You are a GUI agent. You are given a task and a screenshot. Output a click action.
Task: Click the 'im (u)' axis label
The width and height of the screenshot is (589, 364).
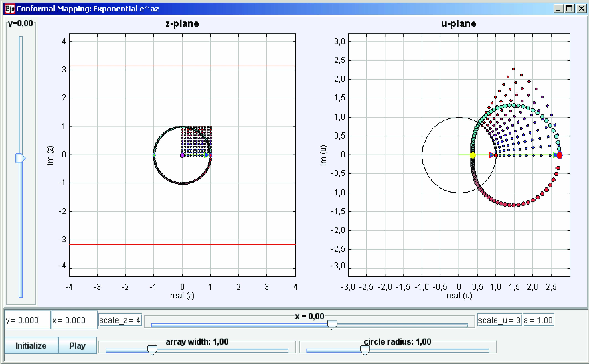tap(323, 155)
